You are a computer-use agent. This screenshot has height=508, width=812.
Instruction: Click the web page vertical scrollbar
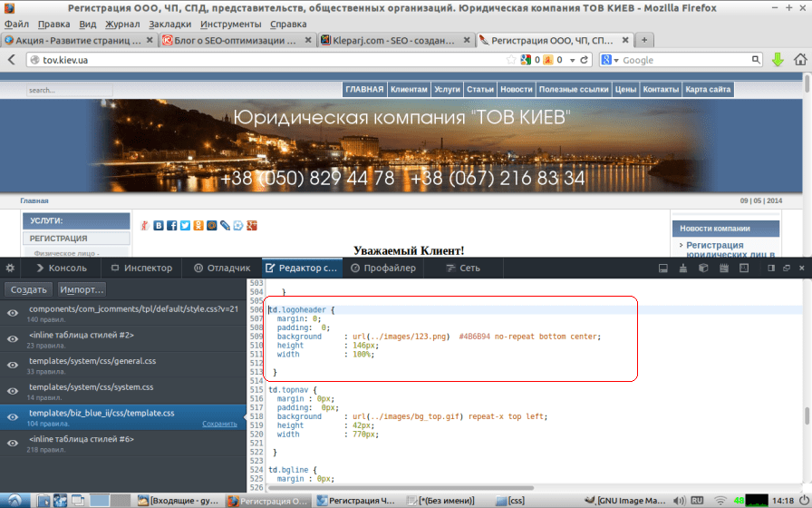point(807,84)
